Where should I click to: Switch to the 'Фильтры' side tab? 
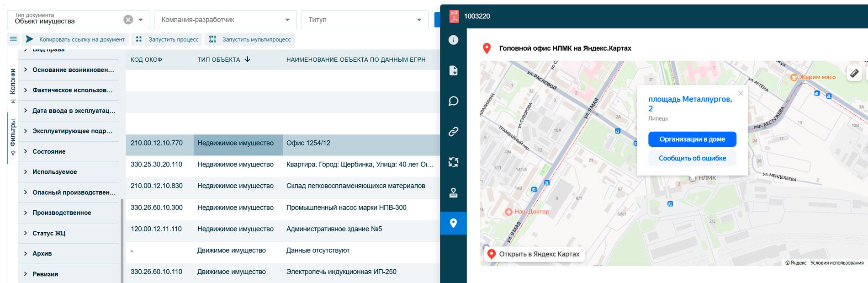pyautogui.click(x=13, y=136)
